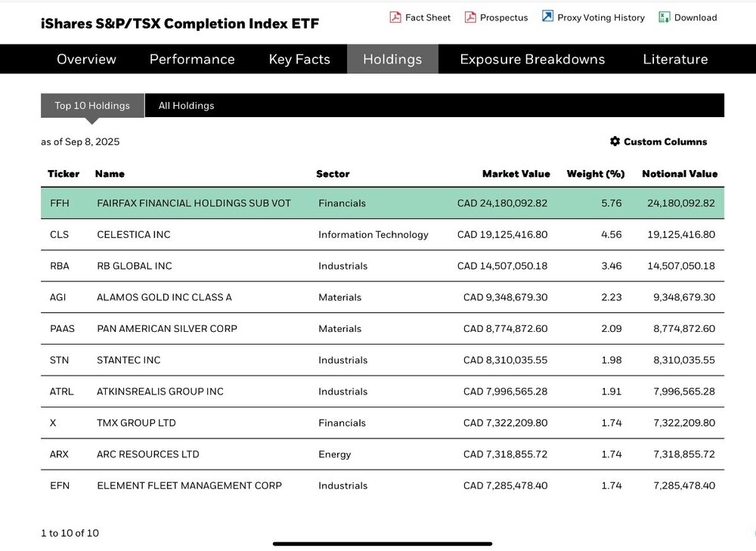Click the Fact Sheet PDF icon

(395, 17)
